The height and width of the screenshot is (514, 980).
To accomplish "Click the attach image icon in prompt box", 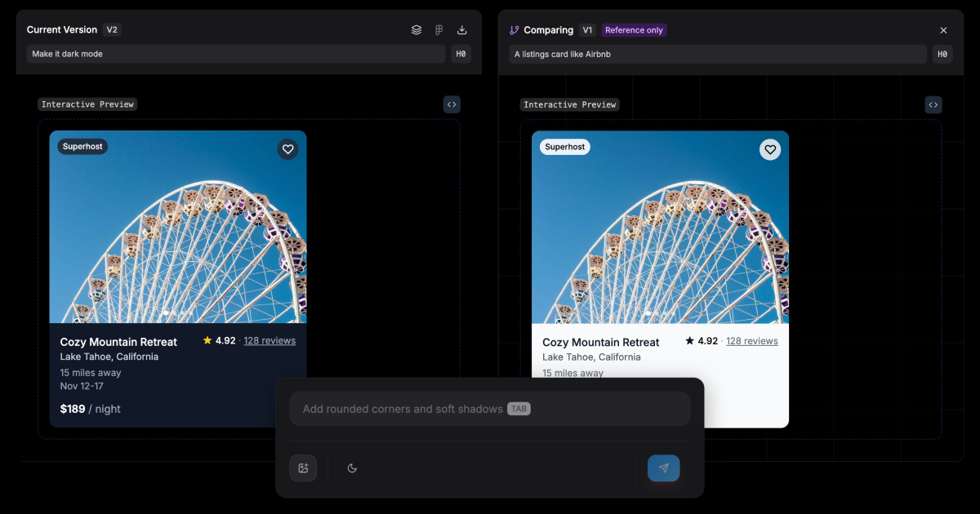I will click(303, 467).
